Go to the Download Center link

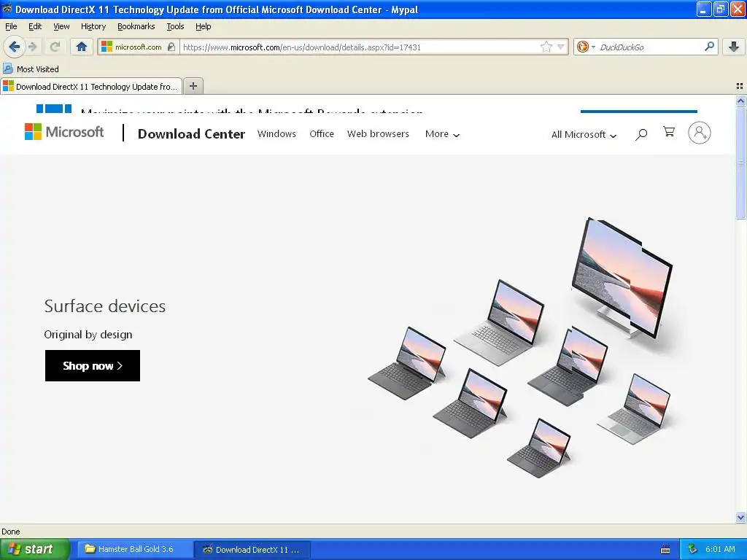[192, 134]
